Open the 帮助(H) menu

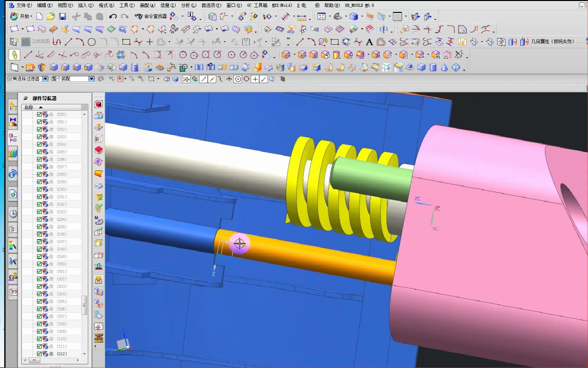(332, 5)
